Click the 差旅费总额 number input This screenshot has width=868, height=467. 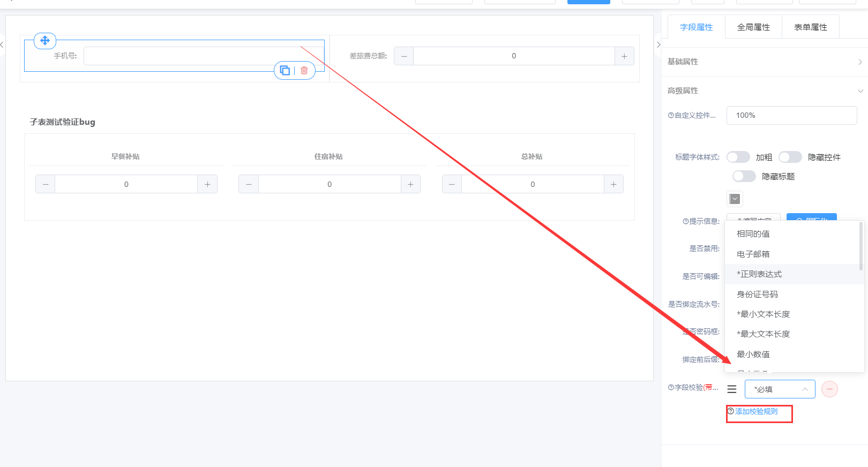pyautogui.click(x=514, y=56)
